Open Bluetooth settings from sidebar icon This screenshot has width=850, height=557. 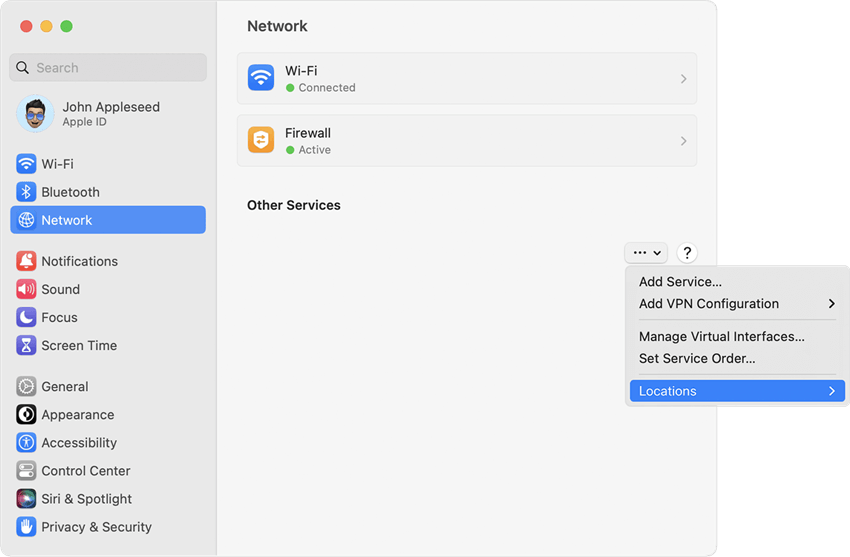coord(26,192)
